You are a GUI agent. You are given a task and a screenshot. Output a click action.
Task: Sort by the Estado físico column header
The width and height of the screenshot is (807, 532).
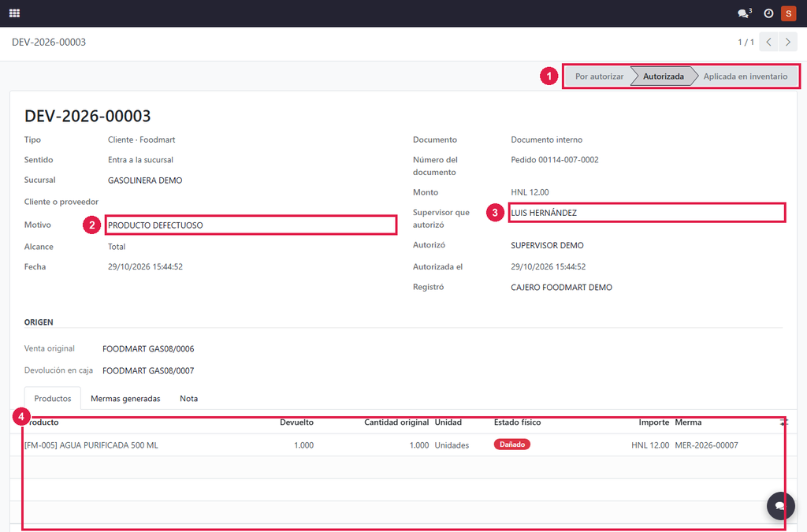pyautogui.click(x=517, y=422)
